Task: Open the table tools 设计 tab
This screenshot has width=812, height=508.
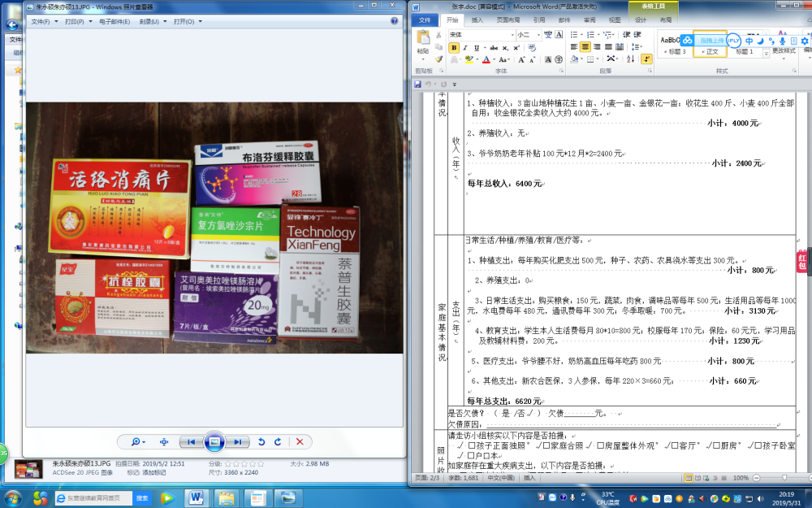Action: [x=641, y=20]
